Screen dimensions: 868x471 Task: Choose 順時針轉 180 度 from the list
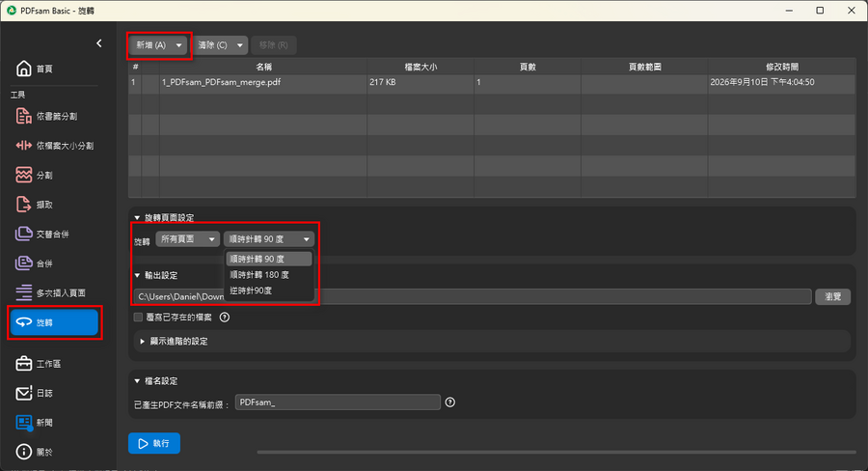pyautogui.click(x=269, y=275)
